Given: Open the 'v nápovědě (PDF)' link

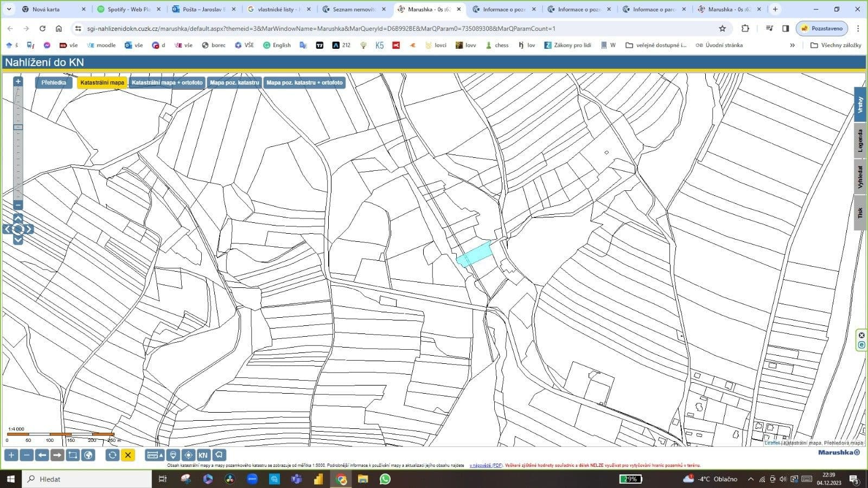Looking at the screenshot, I should pyautogui.click(x=486, y=465).
